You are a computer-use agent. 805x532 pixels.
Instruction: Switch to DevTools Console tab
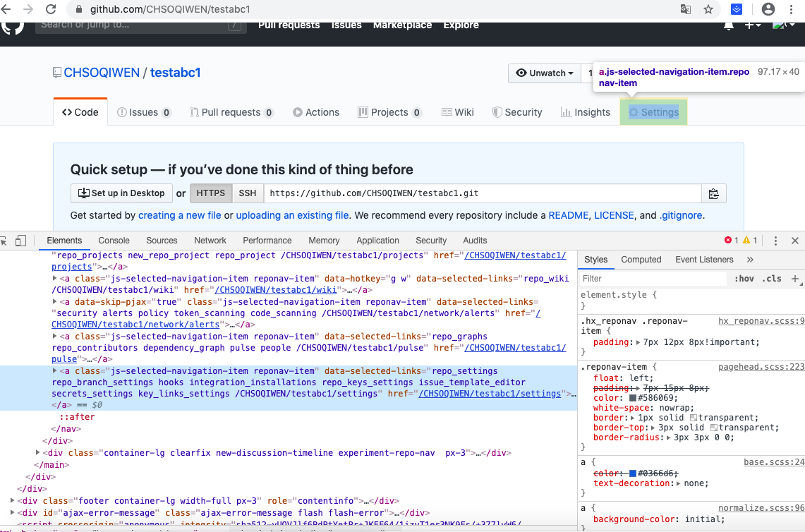click(x=114, y=241)
